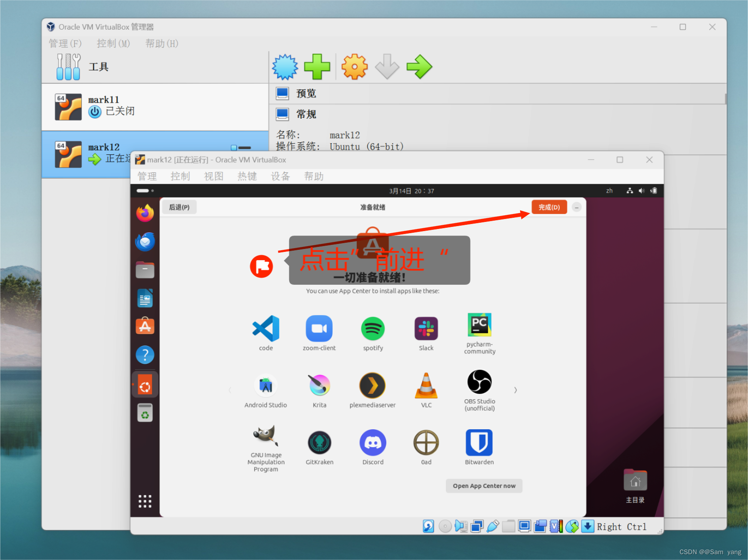Click Open App Center now button

coord(484,486)
